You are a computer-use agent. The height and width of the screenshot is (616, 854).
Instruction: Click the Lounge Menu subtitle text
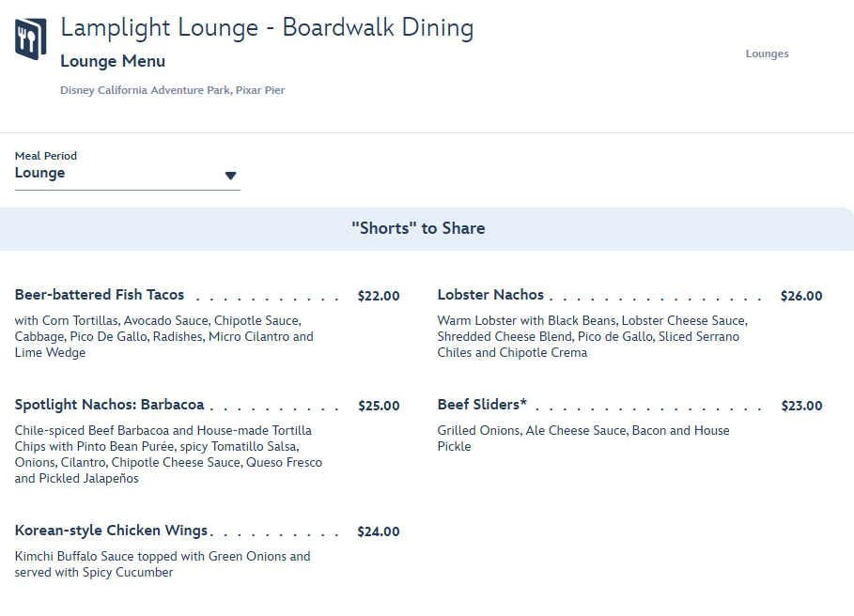113,60
